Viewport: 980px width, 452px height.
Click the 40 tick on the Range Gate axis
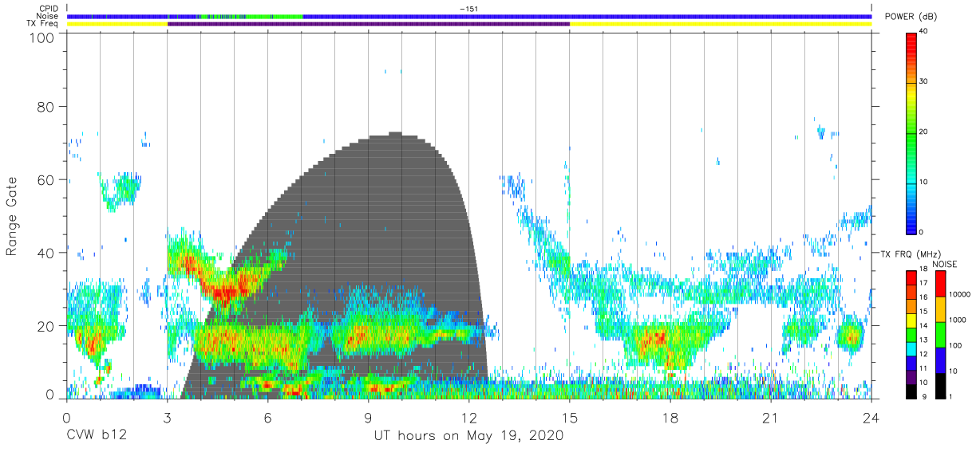click(46, 254)
